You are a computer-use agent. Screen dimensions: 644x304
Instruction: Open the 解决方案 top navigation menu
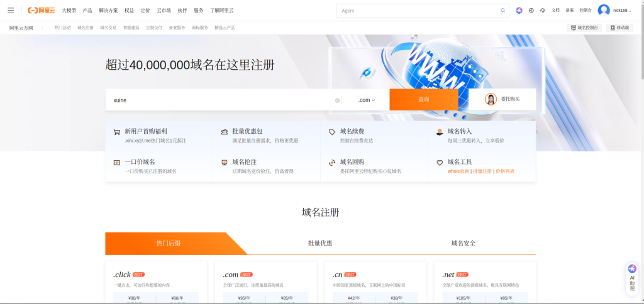(x=108, y=11)
